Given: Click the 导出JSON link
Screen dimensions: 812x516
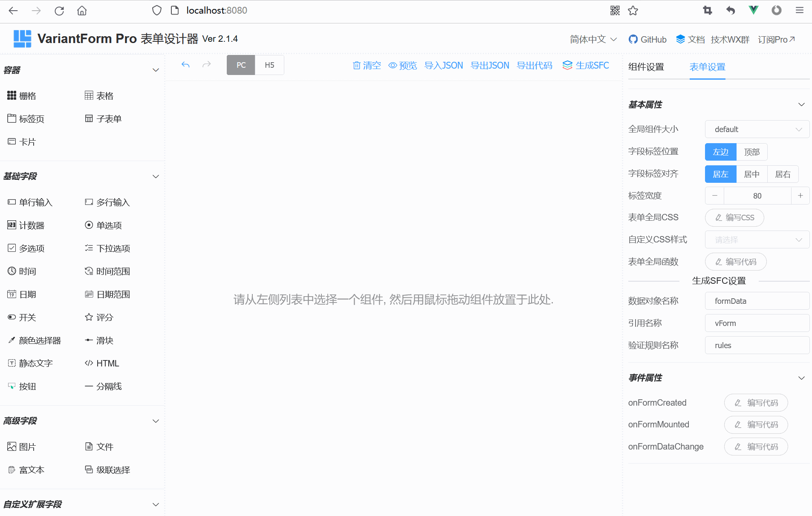Looking at the screenshot, I should tap(489, 65).
